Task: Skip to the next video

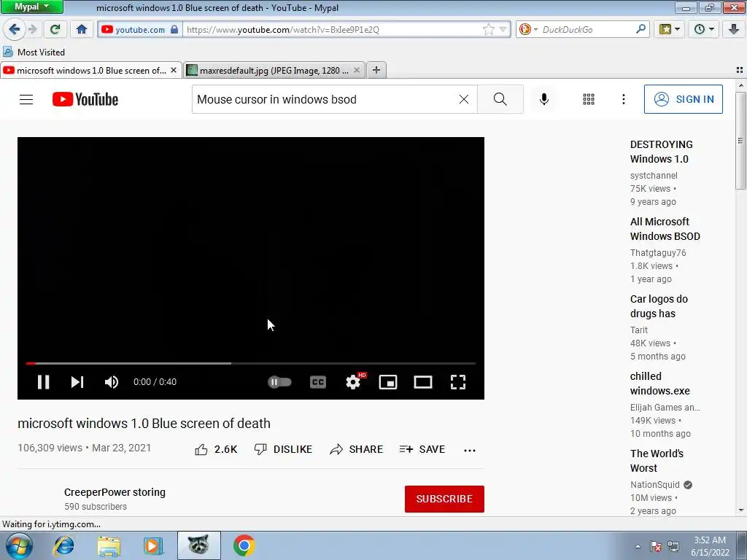Action: (x=77, y=382)
